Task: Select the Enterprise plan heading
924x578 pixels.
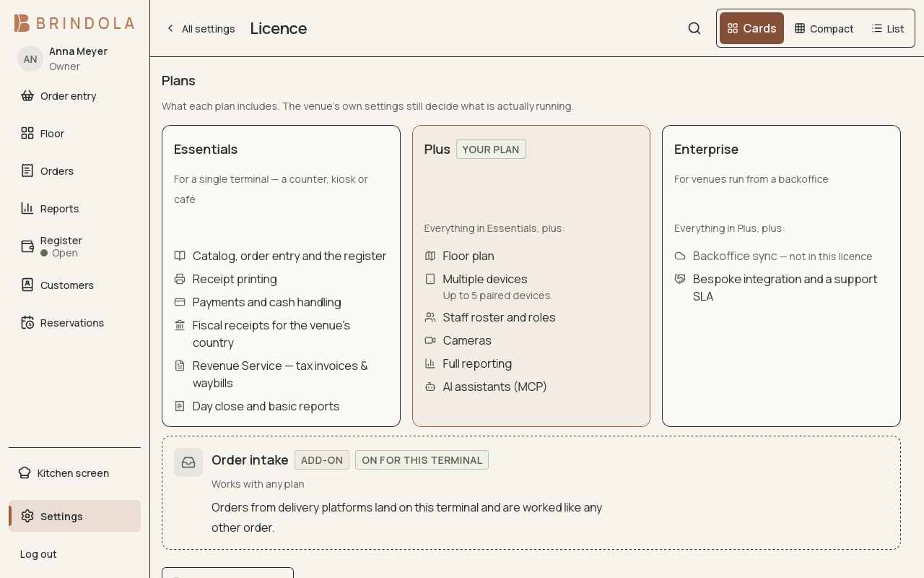Action: [706, 149]
